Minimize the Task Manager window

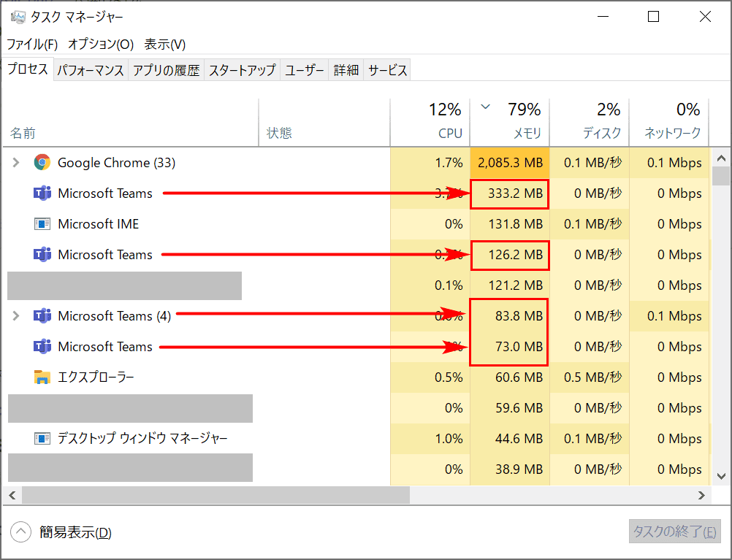(603, 17)
